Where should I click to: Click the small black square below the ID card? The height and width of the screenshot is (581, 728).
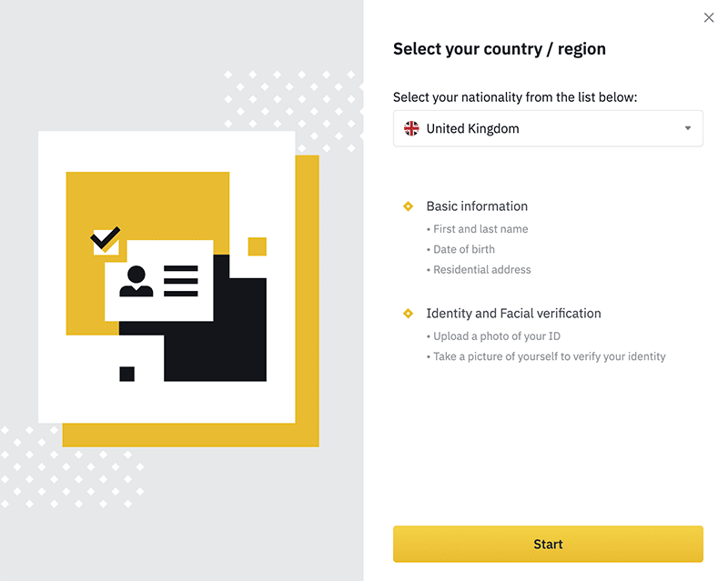point(127,372)
